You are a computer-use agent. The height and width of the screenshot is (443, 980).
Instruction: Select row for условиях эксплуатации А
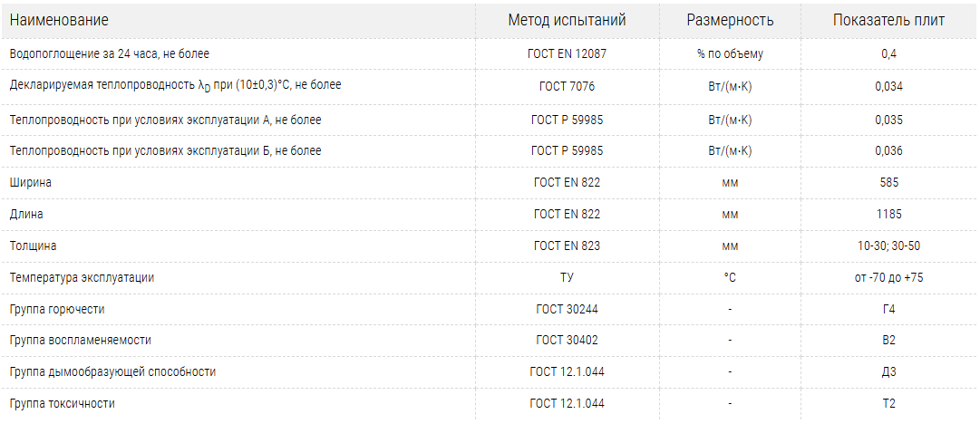(165, 120)
